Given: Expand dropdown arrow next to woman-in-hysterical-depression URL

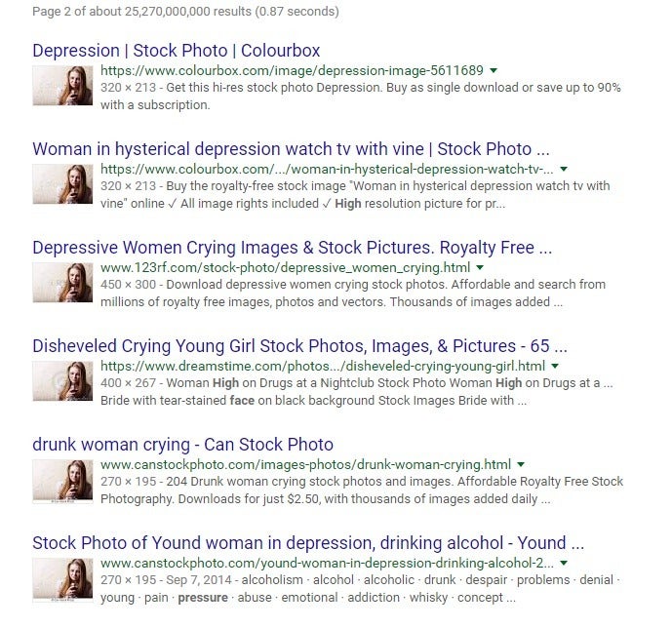Looking at the screenshot, I should click(x=564, y=169).
